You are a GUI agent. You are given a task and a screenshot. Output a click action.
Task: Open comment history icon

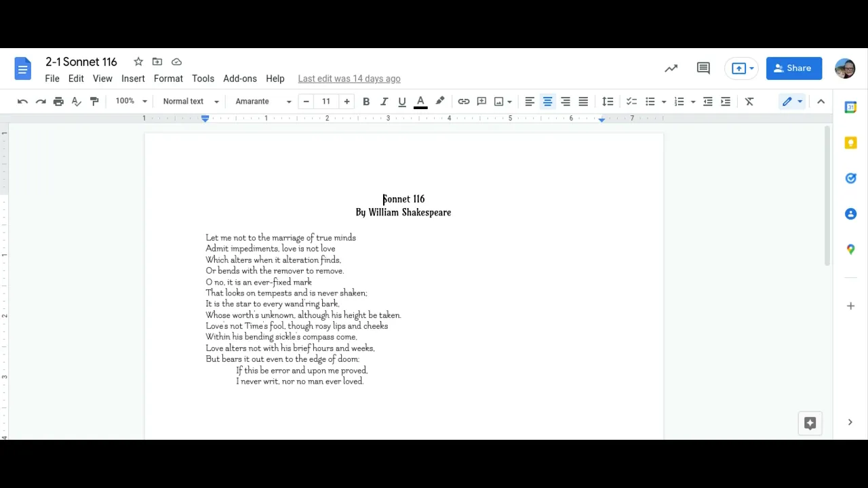[x=703, y=68]
